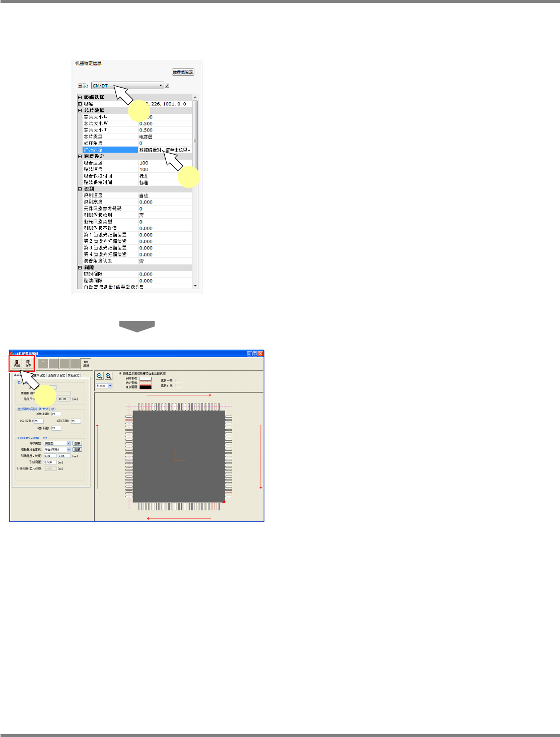
Task: Click the gray chip body in preview
Action: tap(179, 456)
